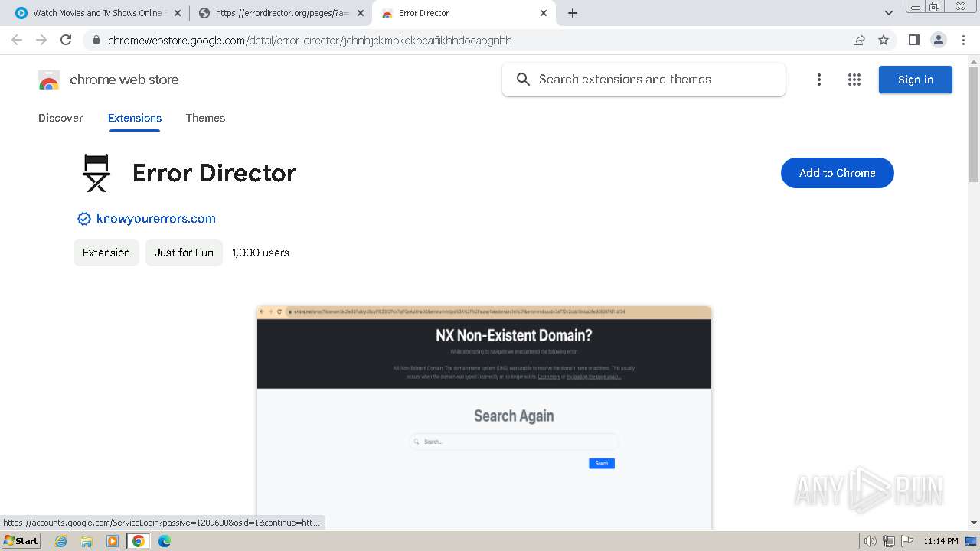Click the 11:14 PM clock

[941, 541]
